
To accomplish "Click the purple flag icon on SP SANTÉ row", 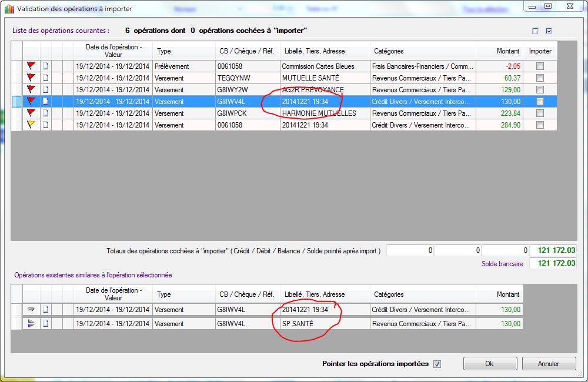I will (x=32, y=324).
